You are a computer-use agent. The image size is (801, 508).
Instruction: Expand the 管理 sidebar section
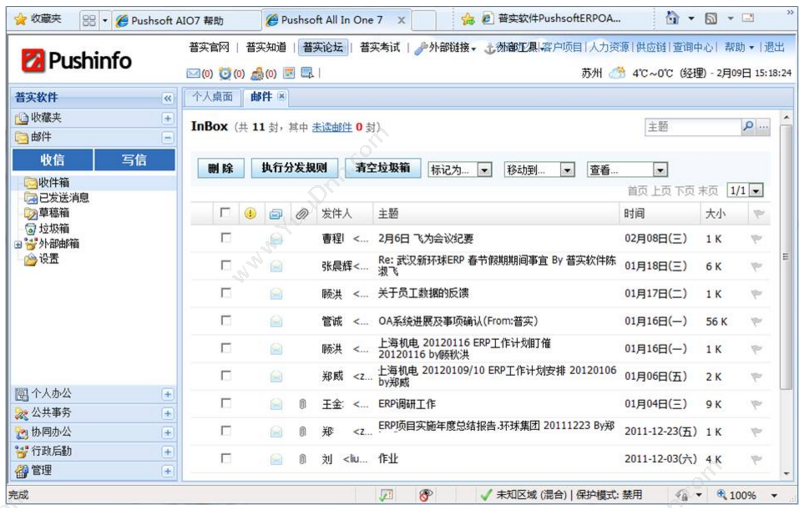tap(168, 471)
